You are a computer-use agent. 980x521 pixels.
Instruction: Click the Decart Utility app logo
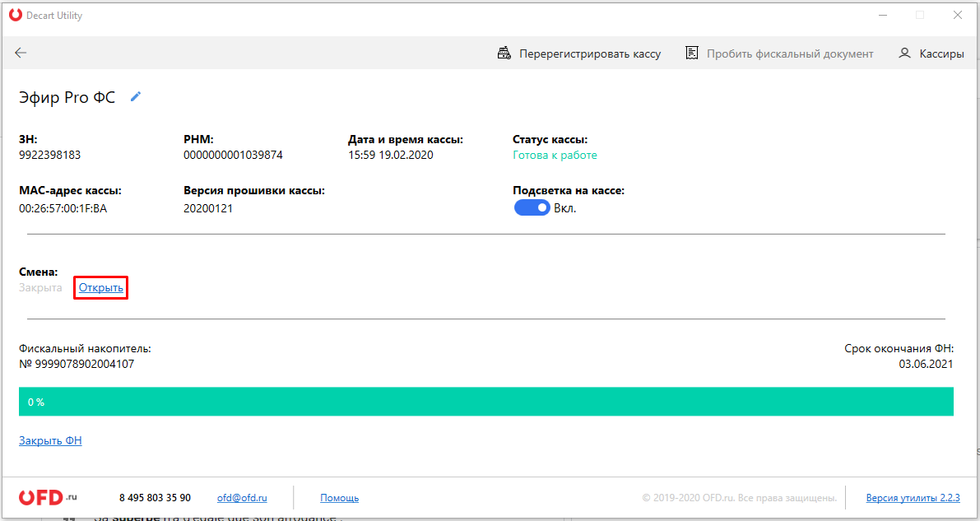(16, 15)
